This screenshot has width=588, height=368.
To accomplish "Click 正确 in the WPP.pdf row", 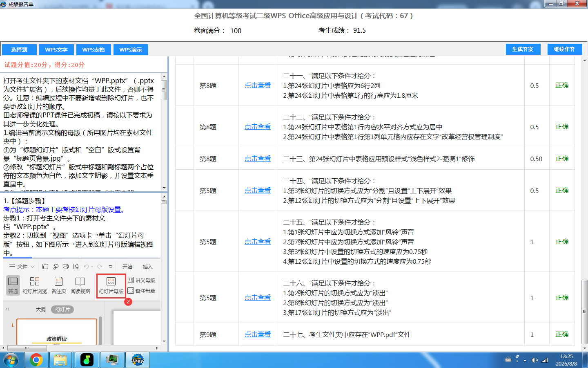I will pos(562,334).
